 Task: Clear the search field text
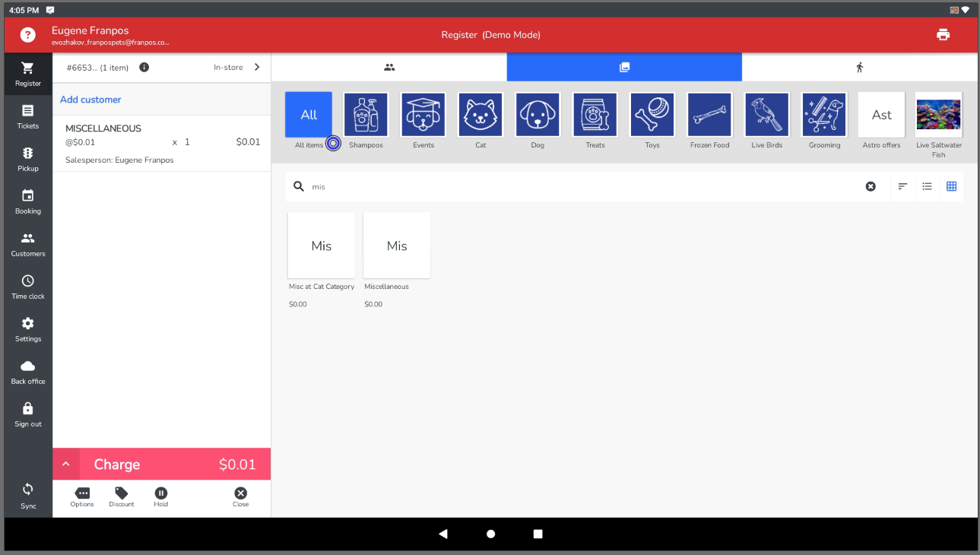pos(871,186)
